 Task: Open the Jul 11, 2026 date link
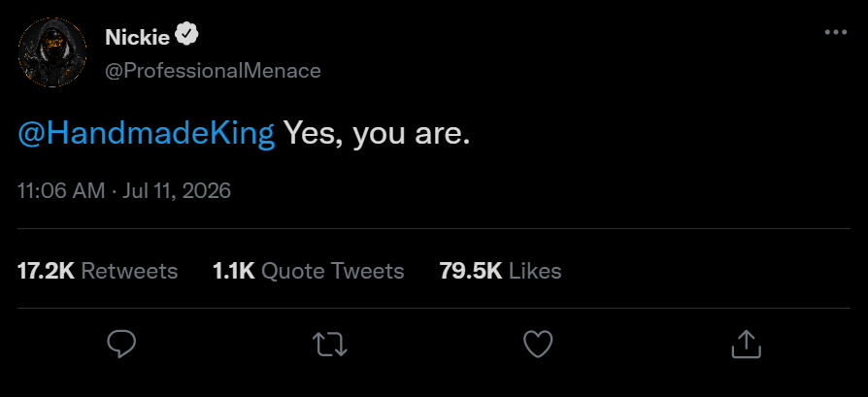click(177, 191)
